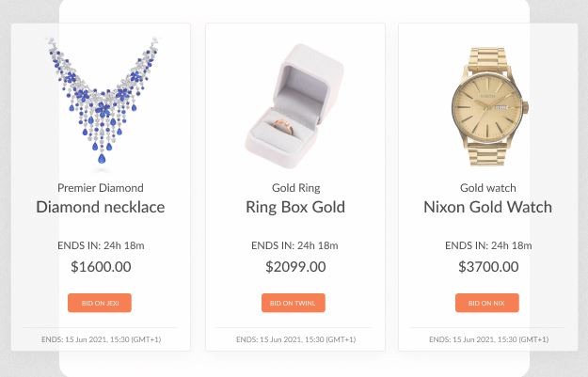Select the Ring Box Gold title
This screenshot has width=588, height=377.
[x=295, y=207]
